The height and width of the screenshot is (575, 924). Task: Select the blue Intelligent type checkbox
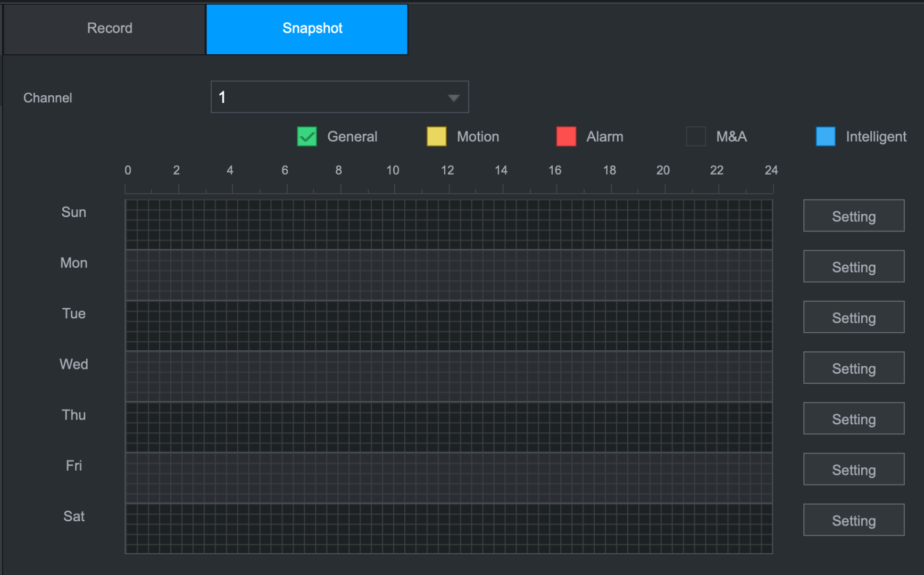point(826,136)
